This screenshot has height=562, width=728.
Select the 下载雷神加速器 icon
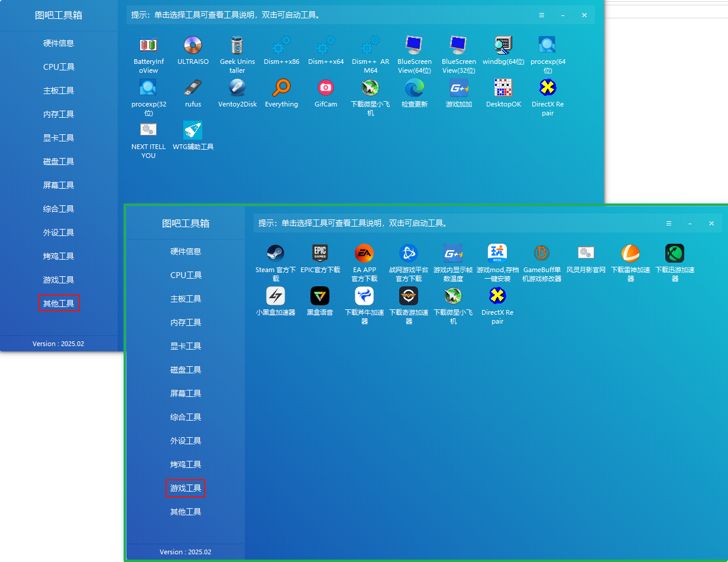(630, 253)
